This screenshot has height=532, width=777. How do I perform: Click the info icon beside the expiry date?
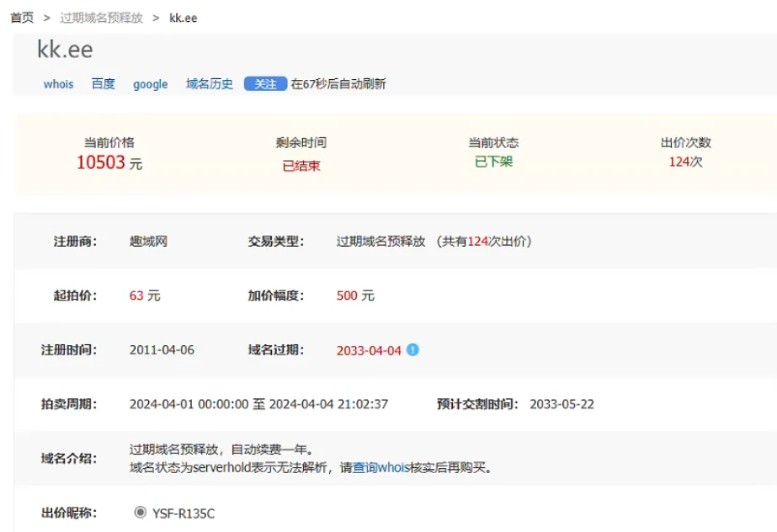coord(412,349)
